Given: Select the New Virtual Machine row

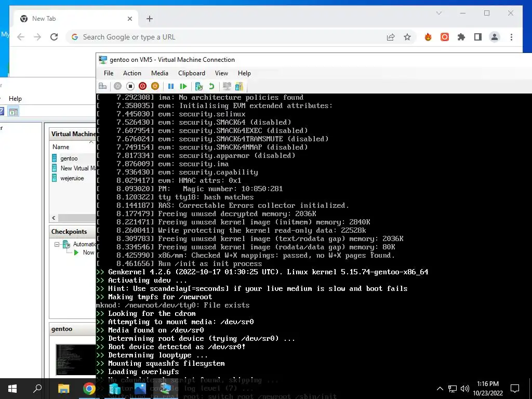Looking at the screenshot, I should click(78, 168).
